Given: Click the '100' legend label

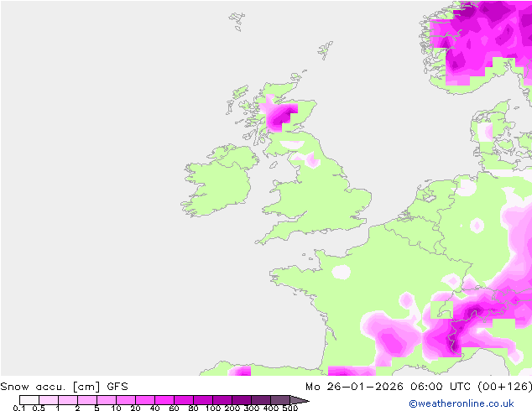Looking at the screenshot, I should [213, 408].
